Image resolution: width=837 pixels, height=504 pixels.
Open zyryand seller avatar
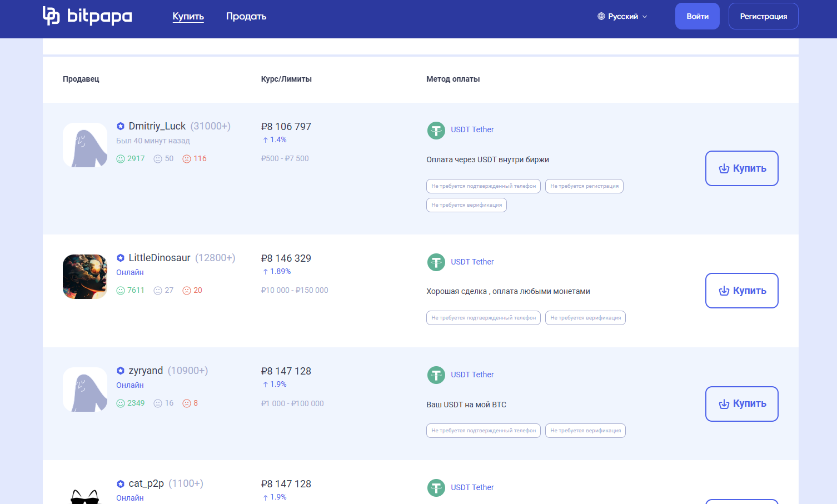(x=85, y=390)
